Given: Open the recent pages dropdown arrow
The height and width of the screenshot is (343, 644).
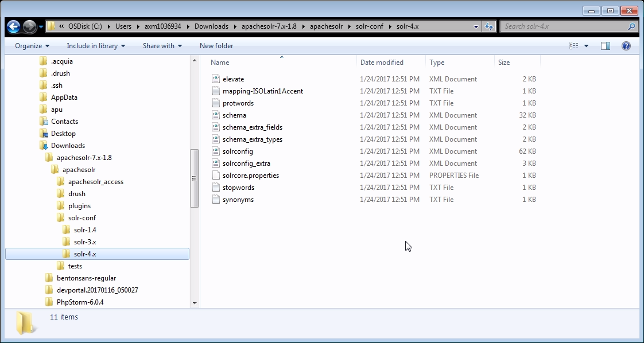Looking at the screenshot, I should pyautogui.click(x=41, y=27).
